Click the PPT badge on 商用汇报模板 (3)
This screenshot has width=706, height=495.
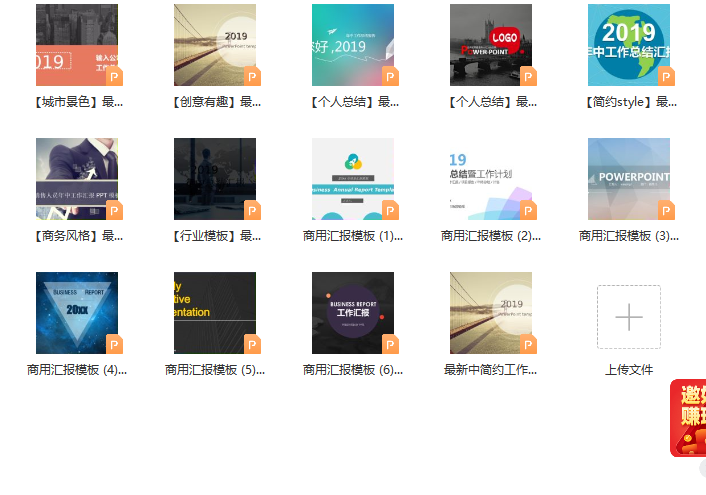click(x=666, y=210)
